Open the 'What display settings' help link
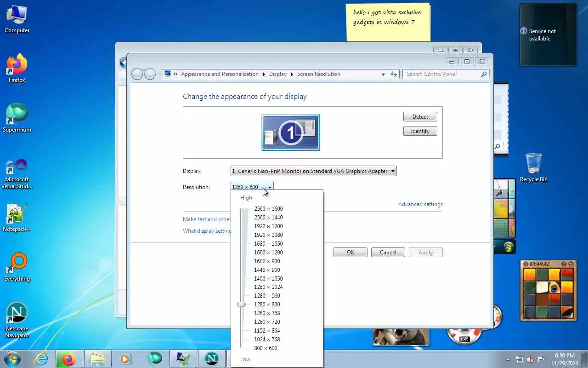Screen dimensions: 588x368 [207, 231]
